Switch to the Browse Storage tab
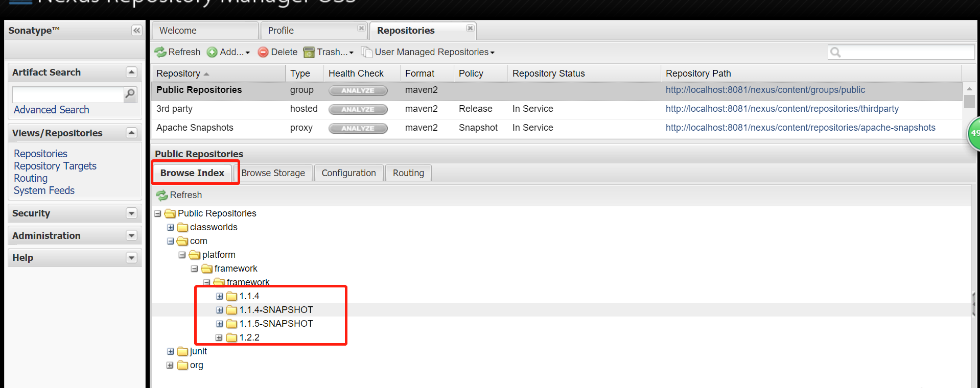The image size is (980, 388). point(273,173)
